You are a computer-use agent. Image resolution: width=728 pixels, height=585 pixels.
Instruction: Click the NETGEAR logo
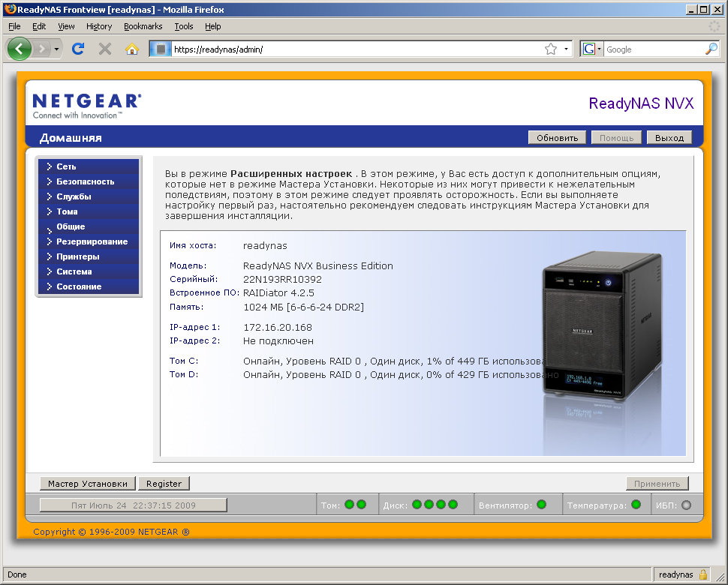(x=87, y=106)
